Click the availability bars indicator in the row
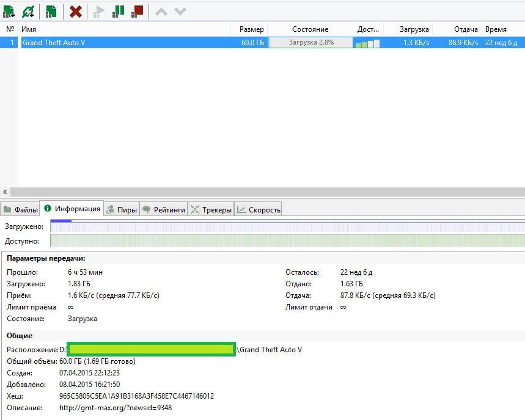The image size is (525, 420). click(368, 43)
